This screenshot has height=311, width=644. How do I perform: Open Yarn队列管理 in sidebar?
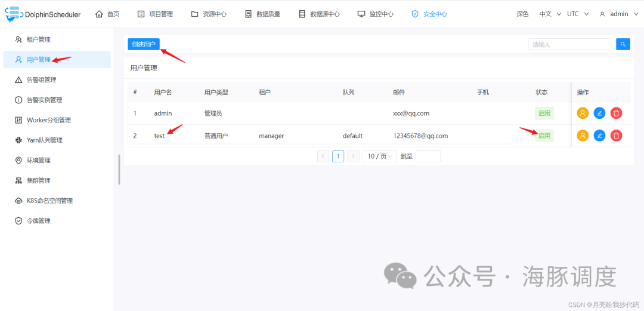(57, 140)
